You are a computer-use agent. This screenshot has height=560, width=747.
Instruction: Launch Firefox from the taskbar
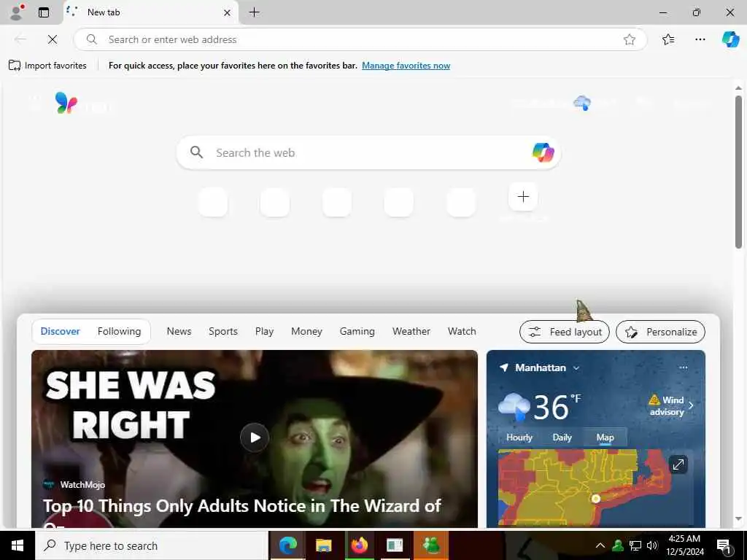(x=359, y=545)
